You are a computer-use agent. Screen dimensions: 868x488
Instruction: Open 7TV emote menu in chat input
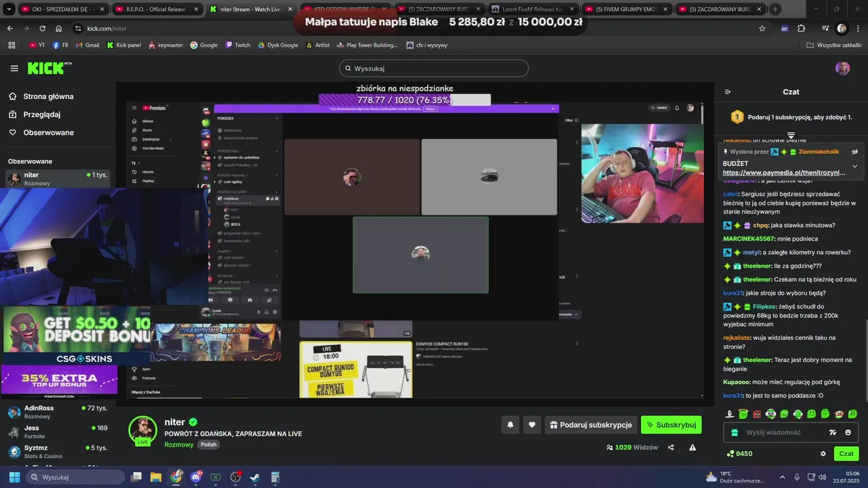tap(833, 432)
